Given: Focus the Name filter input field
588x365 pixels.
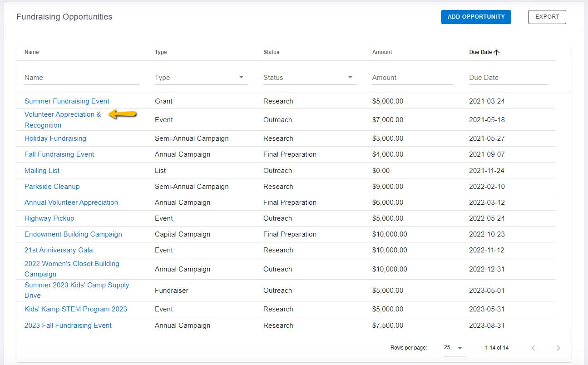Looking at the screenshot, I should click(x=82, y=78).
